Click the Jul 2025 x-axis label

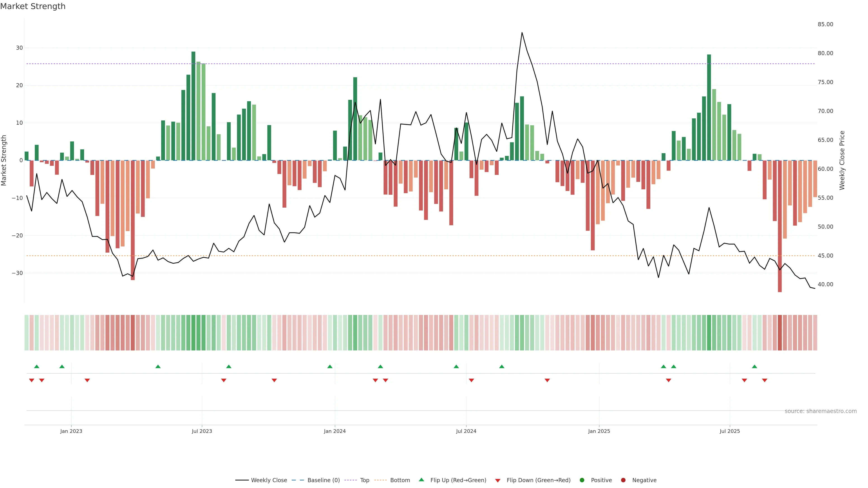coord(729,431)
